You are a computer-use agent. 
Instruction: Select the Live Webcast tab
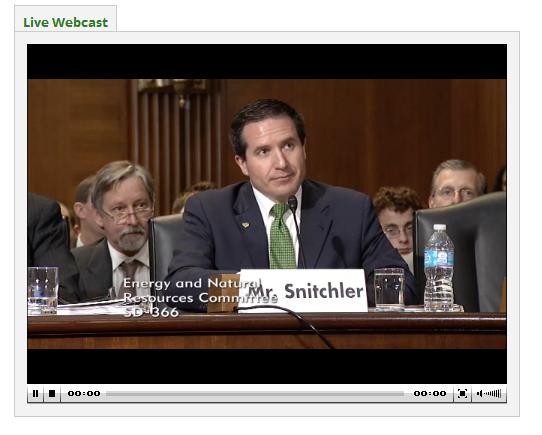tap(66, 22)
